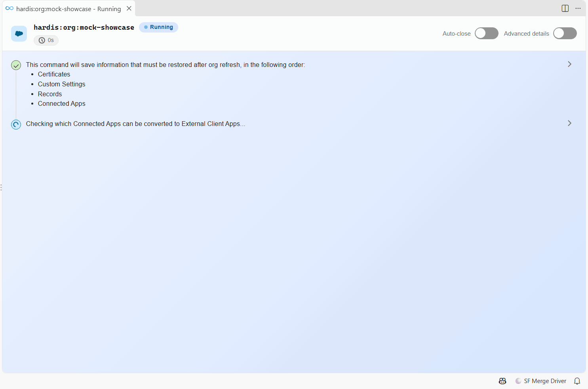588x389 pixels.
Task: Toggle the Auto-close switch
Action: click(x=487, y=34)
